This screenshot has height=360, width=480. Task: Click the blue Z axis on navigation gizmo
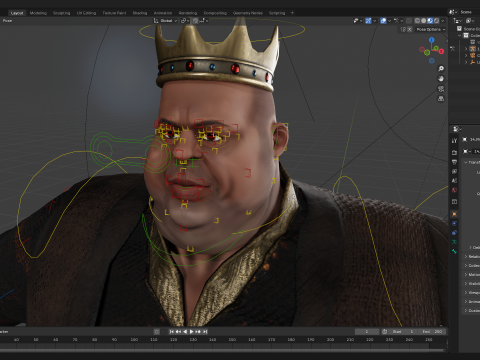click(x=432, y=40)
